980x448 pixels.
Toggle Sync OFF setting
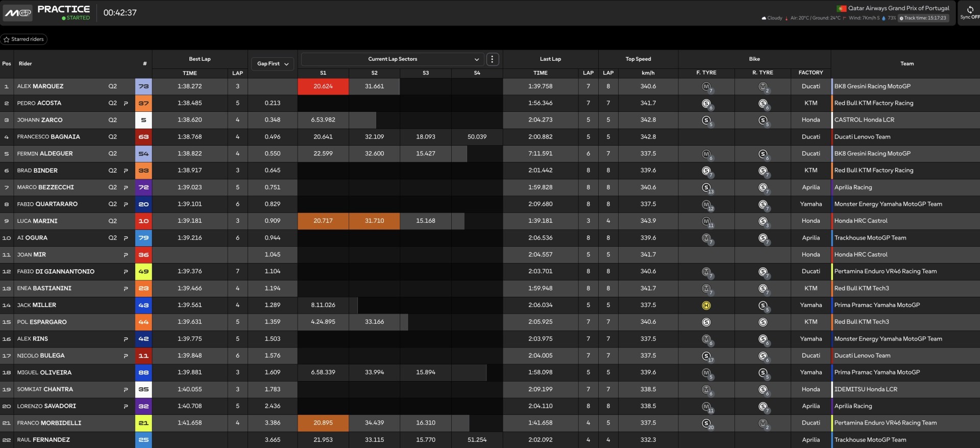click(x=970, y=17)
